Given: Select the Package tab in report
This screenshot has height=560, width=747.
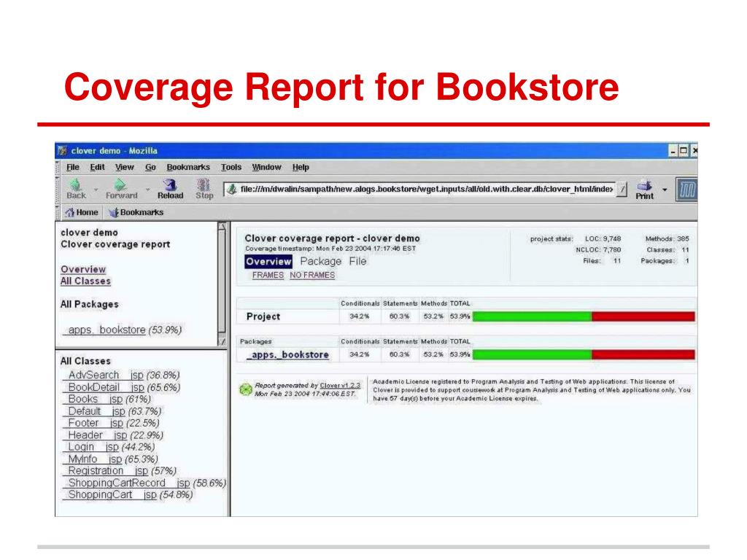Looking at the screenshot, I should click(321, 262).
